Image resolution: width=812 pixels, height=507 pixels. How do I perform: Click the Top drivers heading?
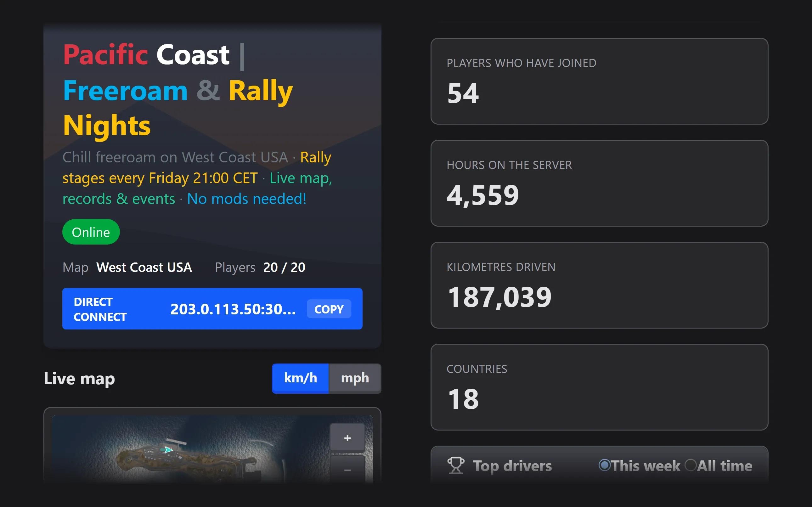512,466
